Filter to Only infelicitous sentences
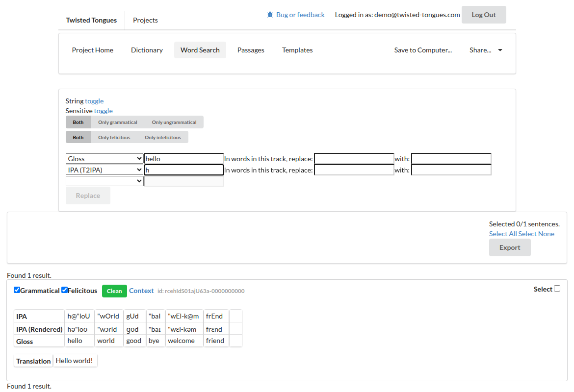The image size is (574, 392). coord(163,137)
